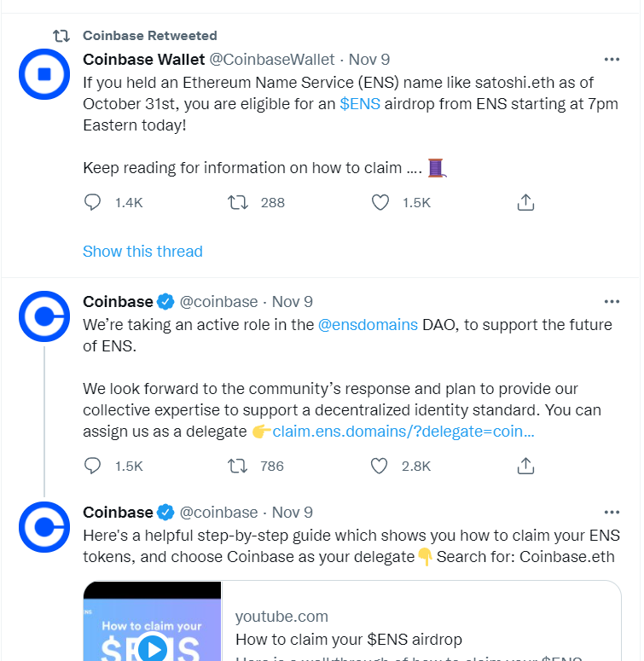Open youtube.com link card title

pyautogui.click(x=349, y=640)
